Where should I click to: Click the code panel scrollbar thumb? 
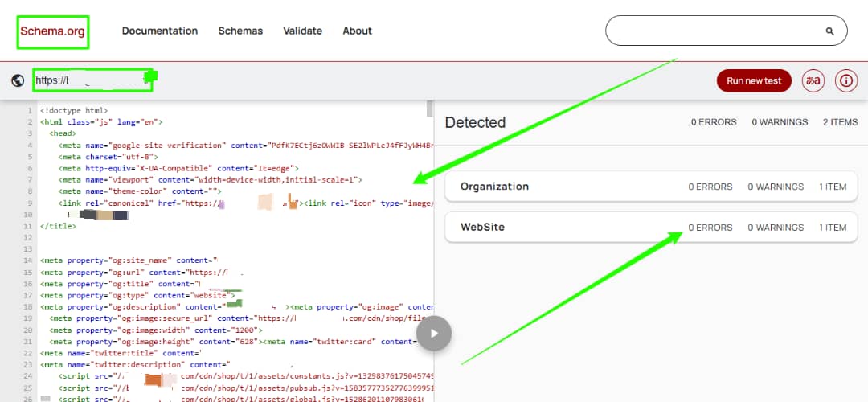[429, 108]
